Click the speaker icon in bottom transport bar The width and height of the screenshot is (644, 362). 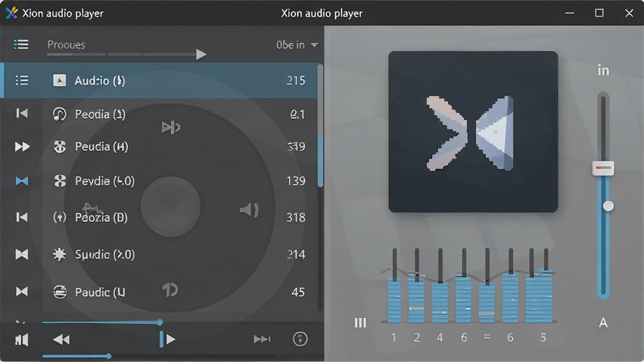click(22, 339)
